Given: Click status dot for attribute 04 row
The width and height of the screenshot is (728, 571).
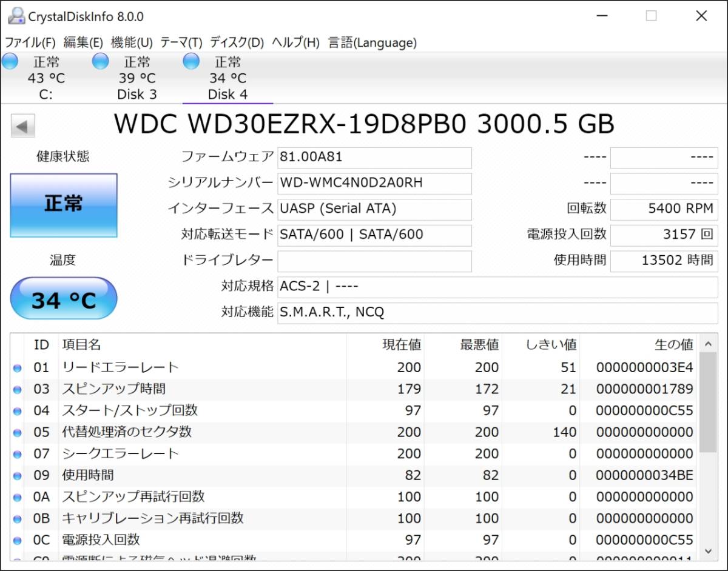Looking at the screenshot, I should (x=17, y=411).
